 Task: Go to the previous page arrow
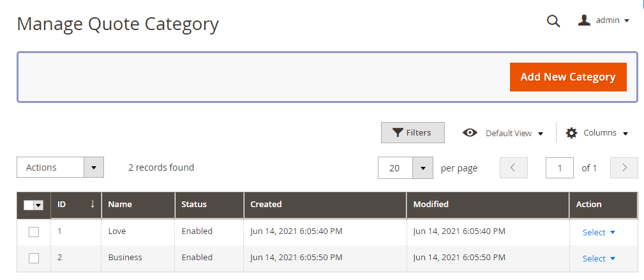click(x=513, y=167)
